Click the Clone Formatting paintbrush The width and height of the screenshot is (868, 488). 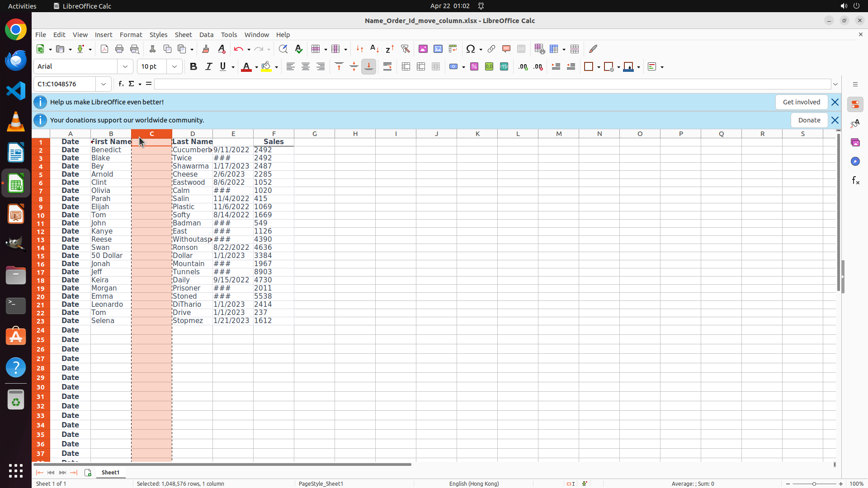coord(206,49)
